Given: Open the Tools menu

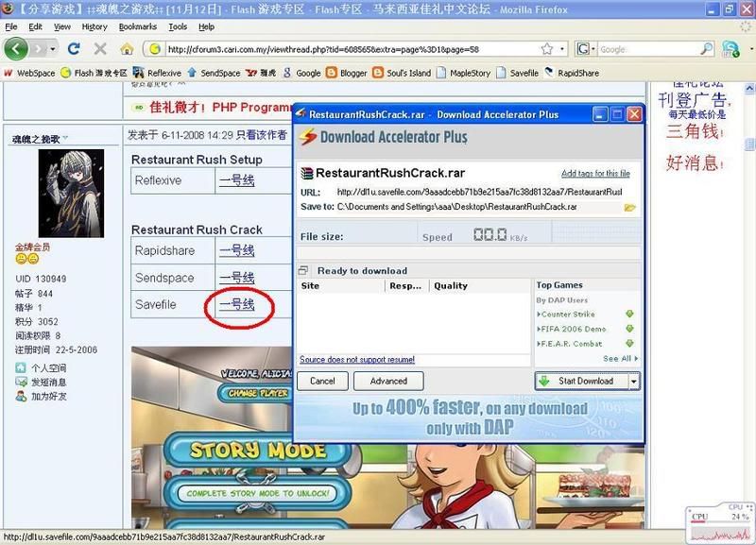Looking at the screenshot, I should click(x=178, y=26).
